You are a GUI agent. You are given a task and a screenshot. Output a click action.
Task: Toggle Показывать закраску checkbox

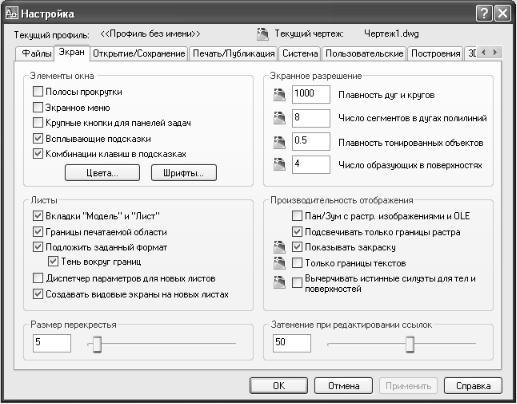[297, 247]
